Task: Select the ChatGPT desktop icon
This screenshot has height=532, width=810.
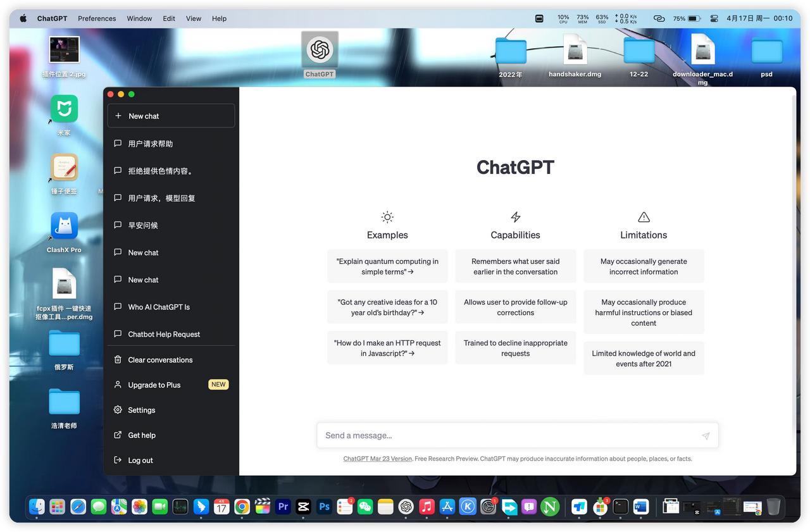Action: pyautogui.click(x=320, y=54)
